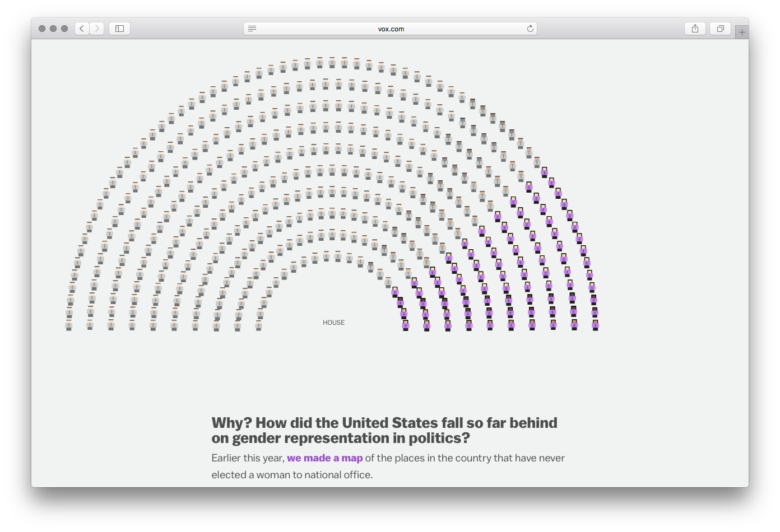Select the vox.com address bar

click(x=389, y=29)
